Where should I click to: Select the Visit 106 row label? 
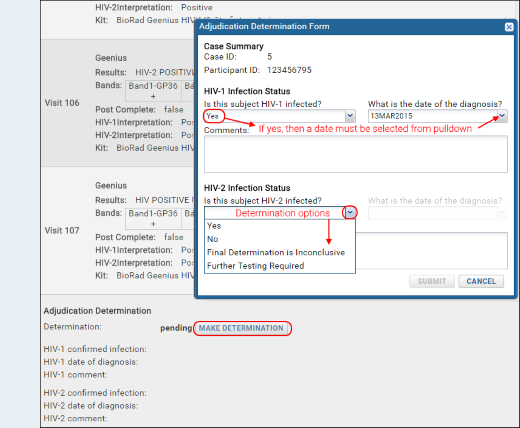[62, 103]
